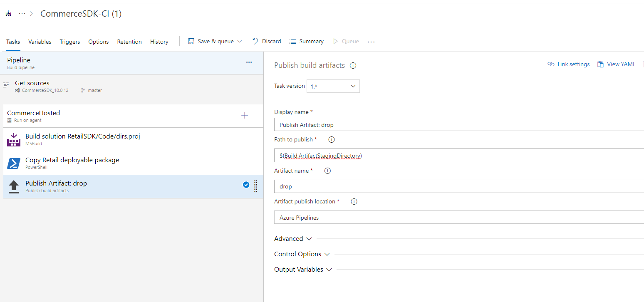
Task: Open the Artifact publish location dropdown
Action: [459, 218]
